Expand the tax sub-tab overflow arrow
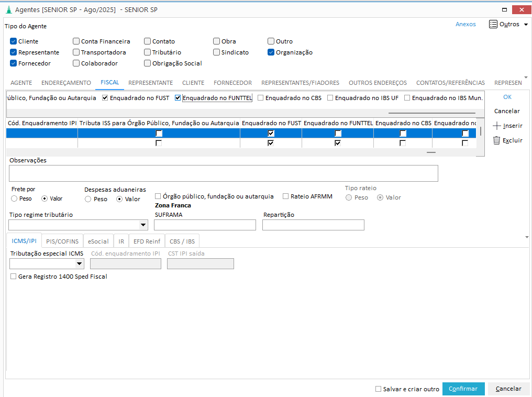The width and height of the screenshot is (532, 397). [x=527, y=237]
